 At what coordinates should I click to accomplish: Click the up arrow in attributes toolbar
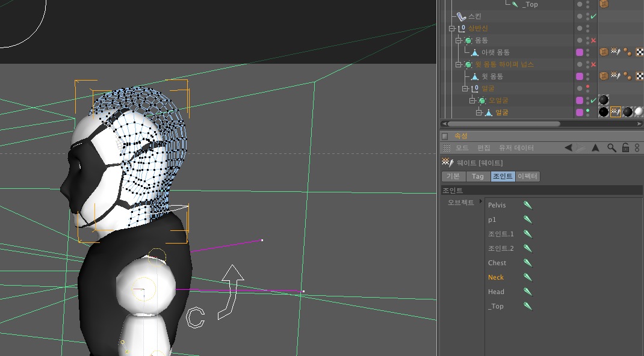point(595,148)
